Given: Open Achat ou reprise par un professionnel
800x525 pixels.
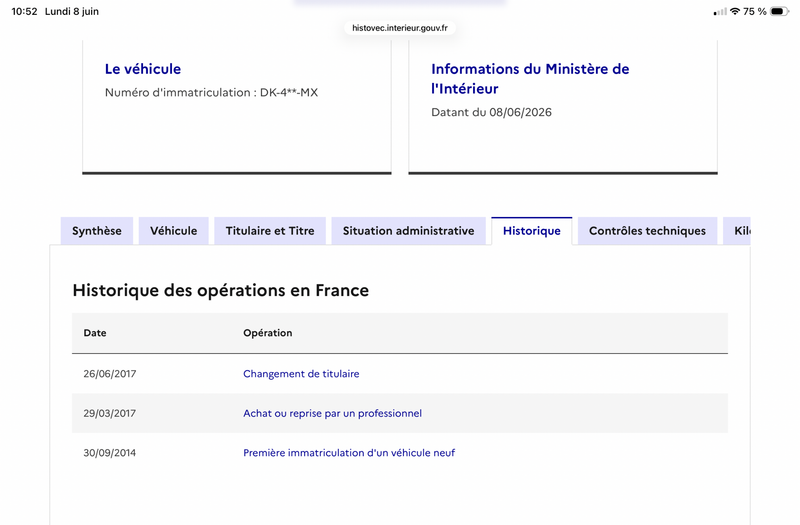Looking at the screenshot, I should coord(332,413).
